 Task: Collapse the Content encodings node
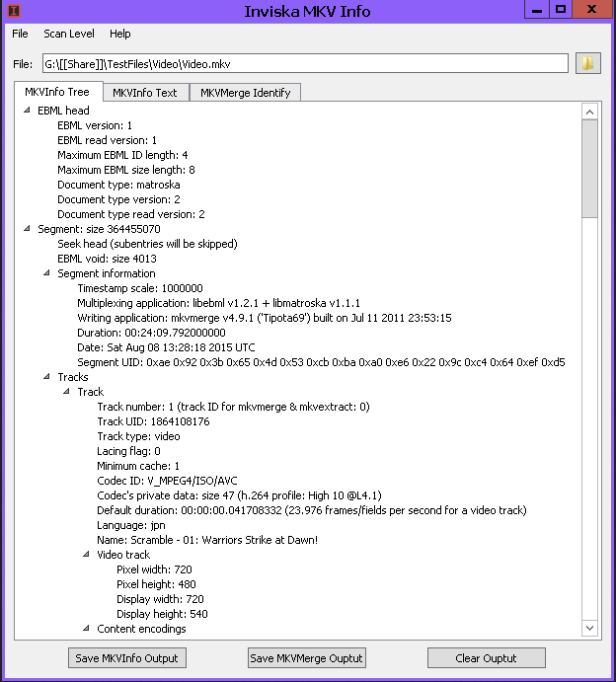coord(86,628)
